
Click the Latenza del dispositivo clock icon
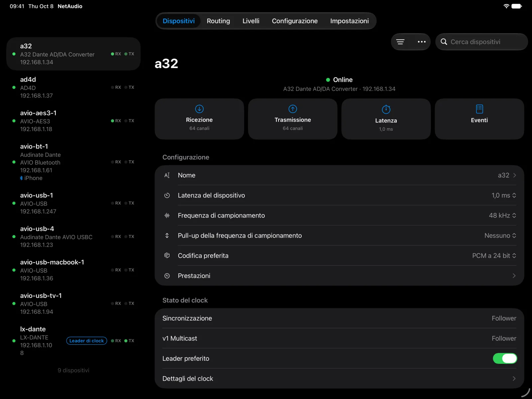pos(167,196)
